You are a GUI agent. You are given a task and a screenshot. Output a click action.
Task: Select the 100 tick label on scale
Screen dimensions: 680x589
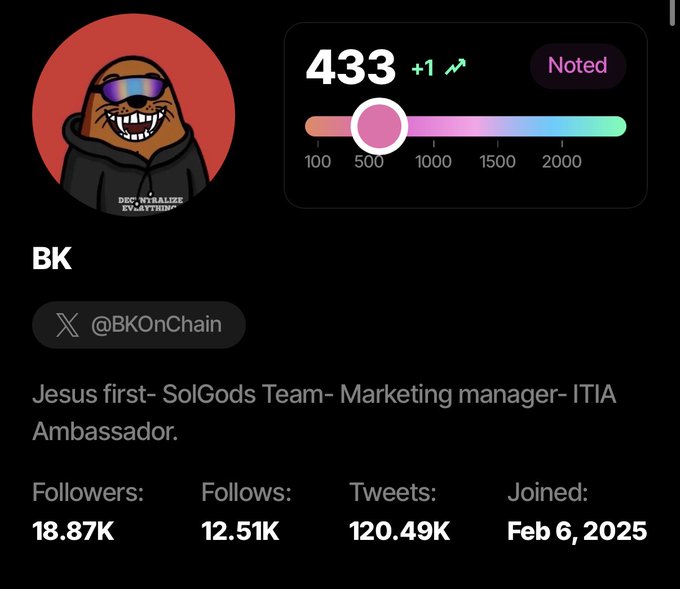tap(317, 162)
